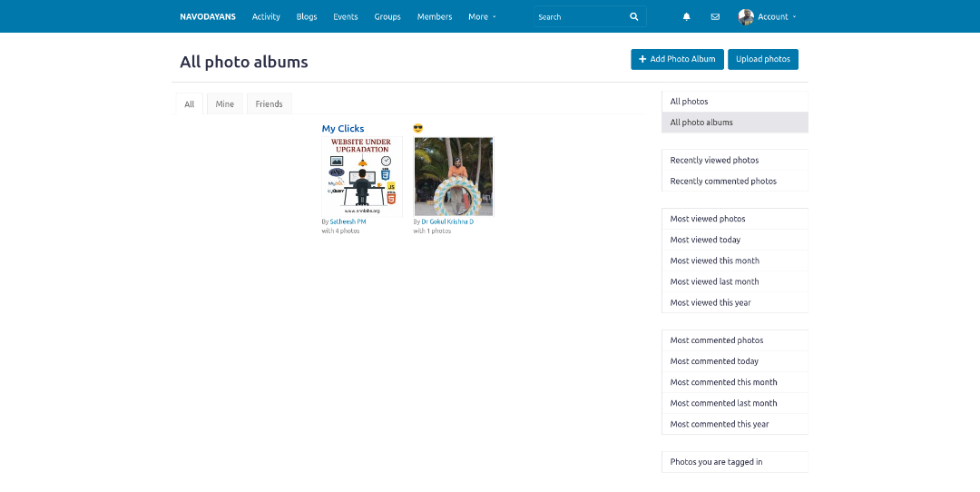
Task: Click the Upload photos button
Action: (x=762, y=59)
